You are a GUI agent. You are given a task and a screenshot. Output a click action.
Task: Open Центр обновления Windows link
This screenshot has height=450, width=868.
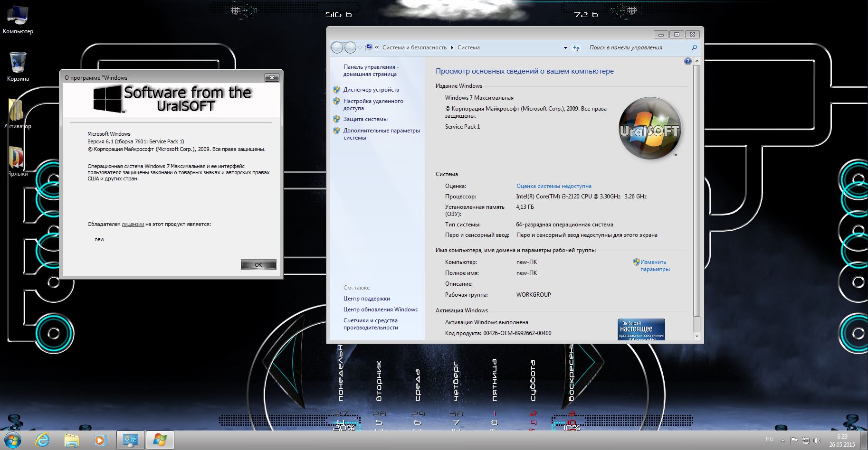click(x=381, y=309)
